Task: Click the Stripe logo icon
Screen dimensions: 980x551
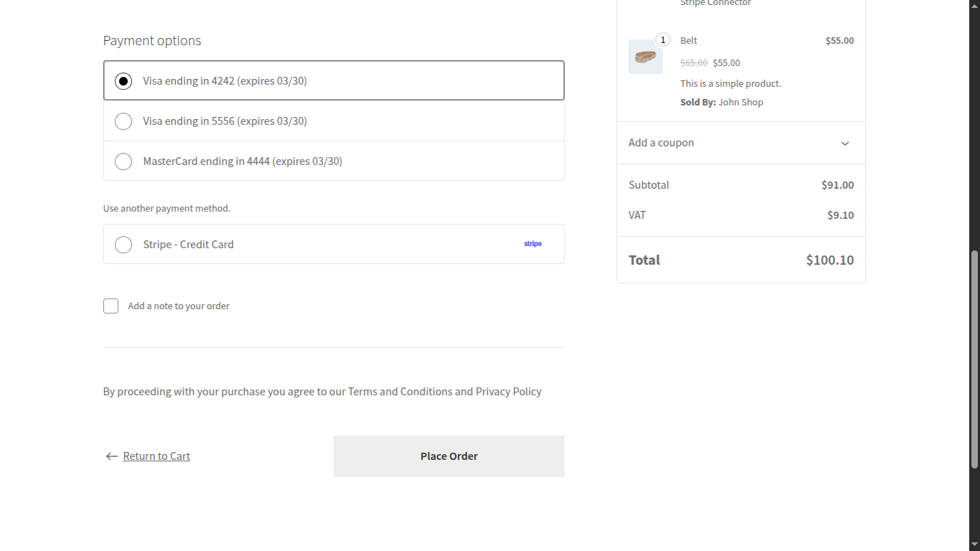Action: pos(532,244)
